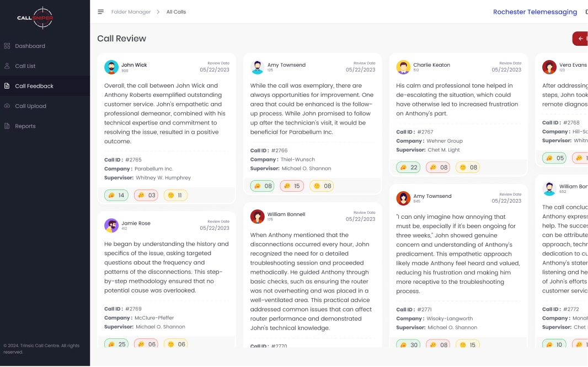Open Rochester Telemessaging account selector
Screen dimensions: 588x367
(x=534, y=12)
